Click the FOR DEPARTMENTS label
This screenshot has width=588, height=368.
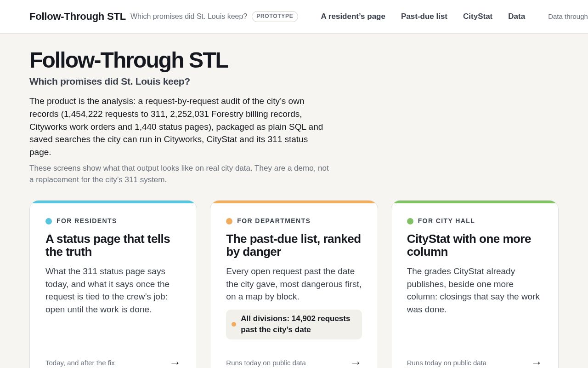[x=274, y=221]
